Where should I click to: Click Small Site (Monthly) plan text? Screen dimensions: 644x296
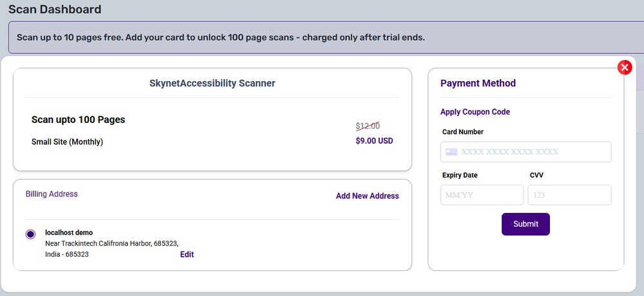68,142
